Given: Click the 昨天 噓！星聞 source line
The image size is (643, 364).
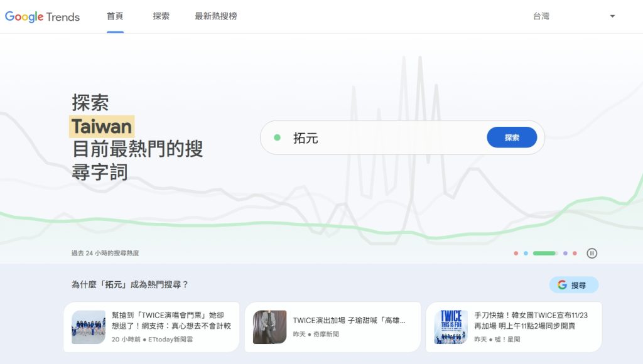Looking at the screenshot, I should coord(497,340).
